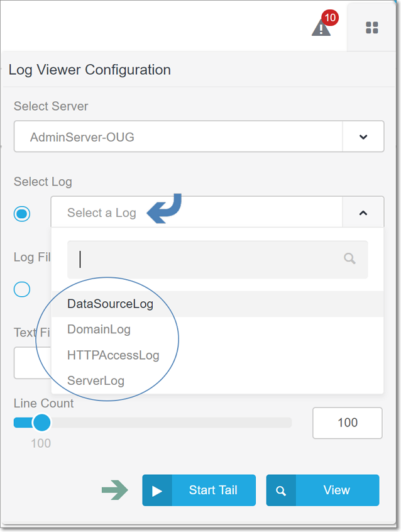Screen dimensions: 401x532
Task: Click the magnifier icon inside View button
Action: click(x=280, y=490)
